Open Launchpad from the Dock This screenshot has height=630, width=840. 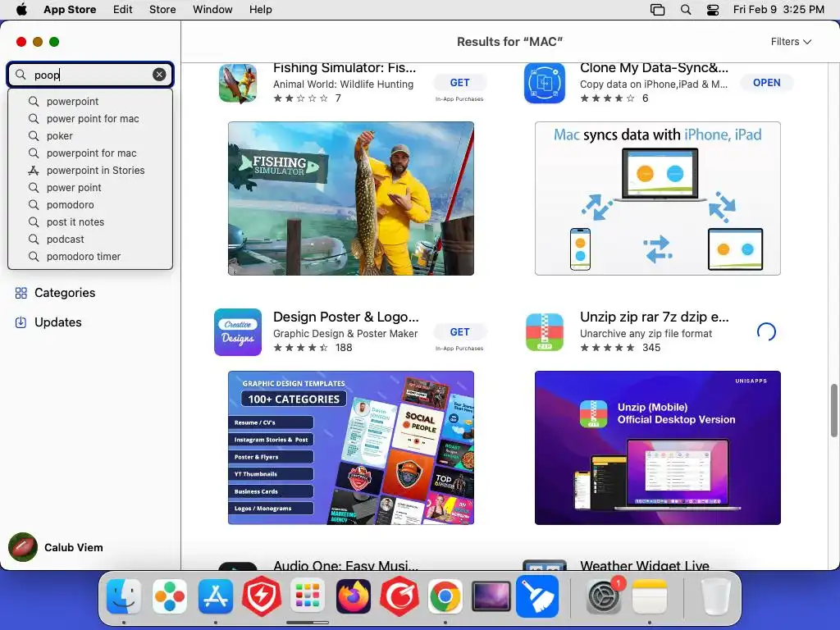[308, 596]
